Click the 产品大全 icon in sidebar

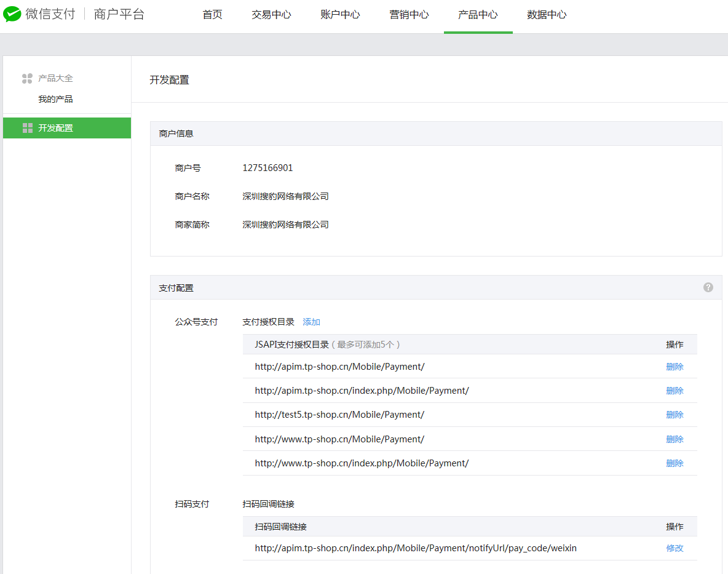(27, 79)
